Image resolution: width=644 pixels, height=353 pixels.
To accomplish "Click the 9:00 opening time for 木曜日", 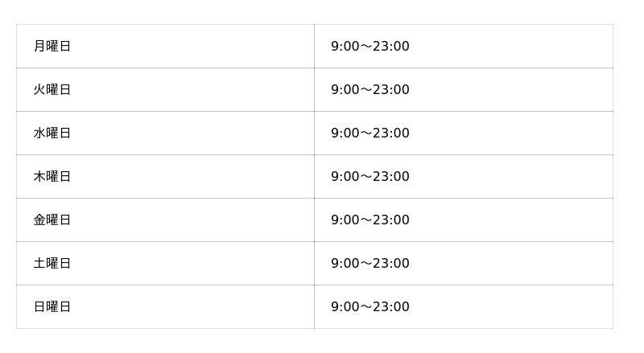I will [x=345, y=177].
